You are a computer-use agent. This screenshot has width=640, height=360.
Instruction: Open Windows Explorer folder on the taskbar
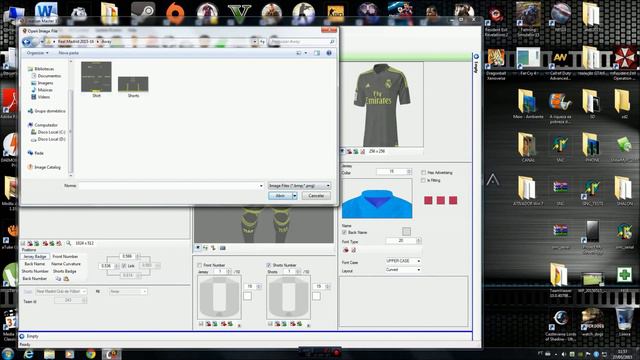[49, 353]
